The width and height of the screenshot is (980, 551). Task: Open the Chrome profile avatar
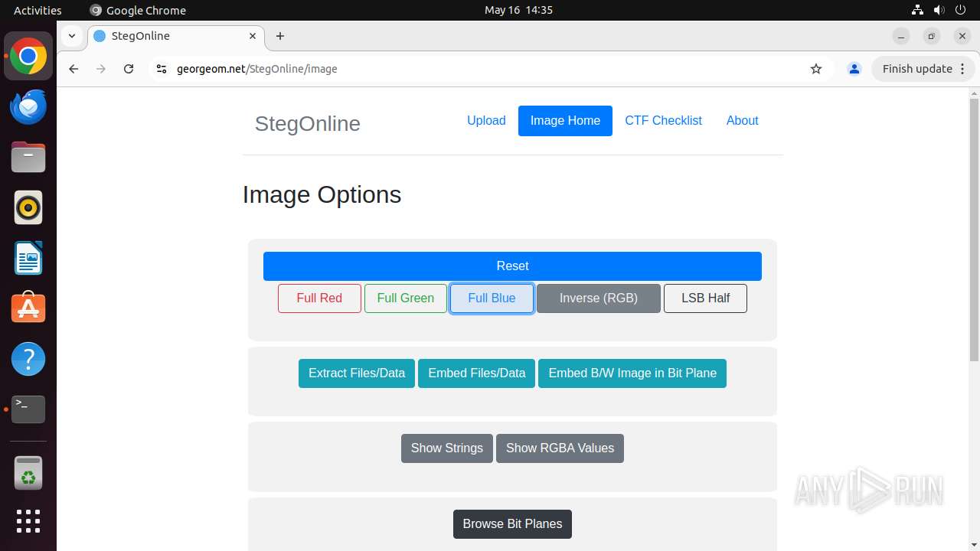pyautogui.click(x=854, y=69)
